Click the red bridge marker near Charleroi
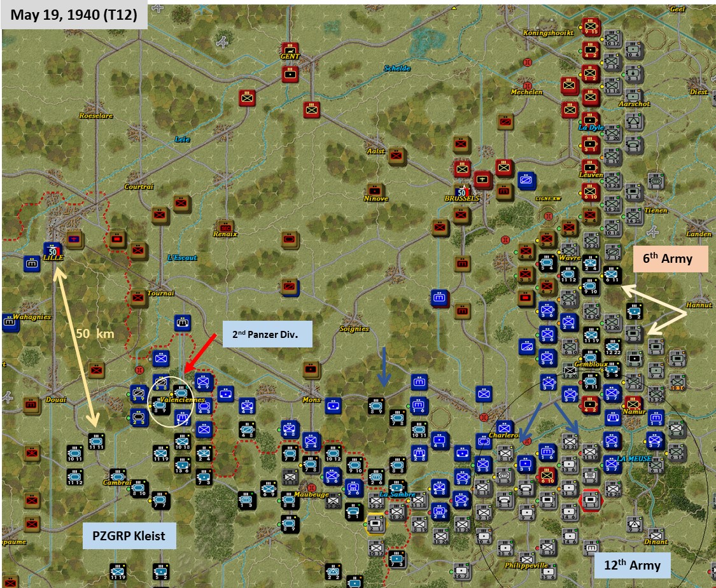716x588 pixels. pyautogui.click(x=527, y=441)
